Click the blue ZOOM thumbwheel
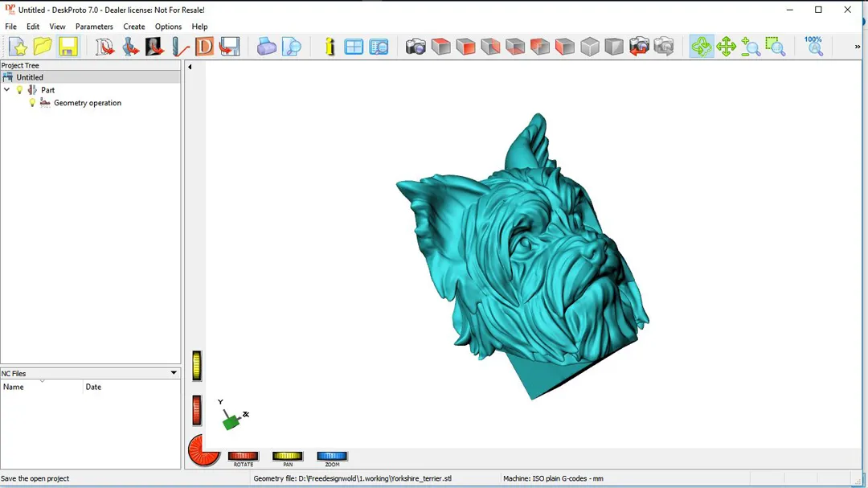The height and width of the screenshot is (488, 868). (332, 457)
